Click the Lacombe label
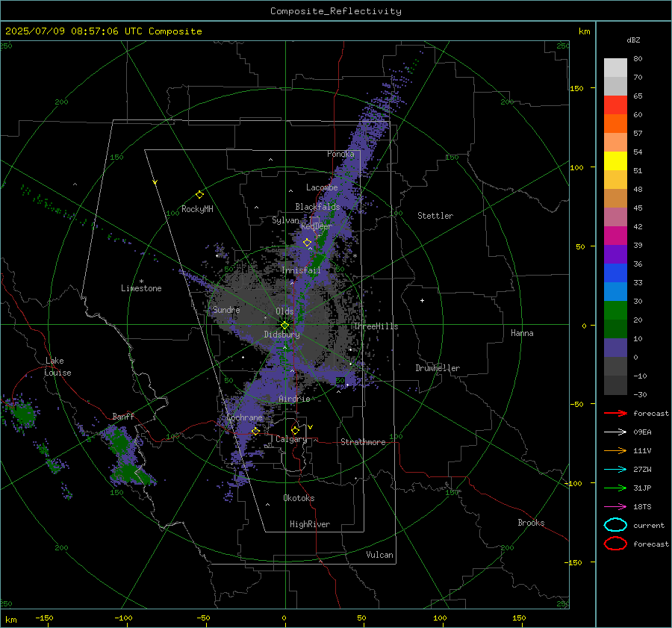Viewport: 672px width, 628px height. 322,187
